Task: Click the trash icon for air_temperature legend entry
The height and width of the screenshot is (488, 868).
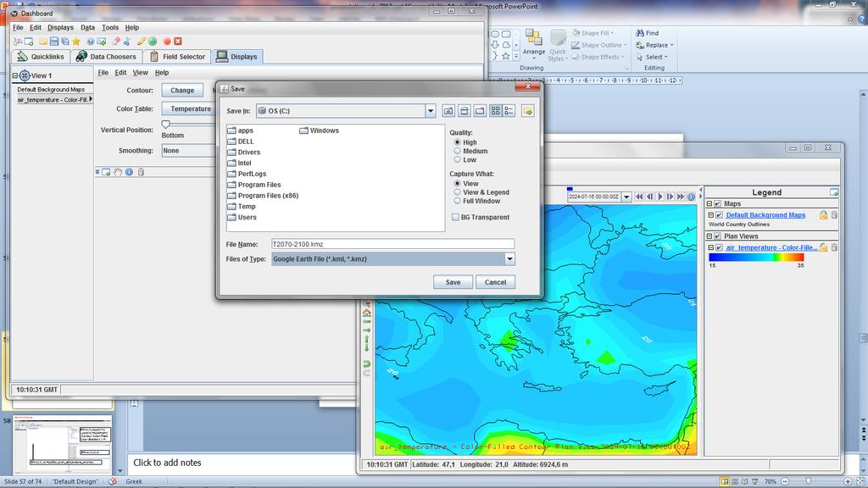Action: (x=834, y=247)
